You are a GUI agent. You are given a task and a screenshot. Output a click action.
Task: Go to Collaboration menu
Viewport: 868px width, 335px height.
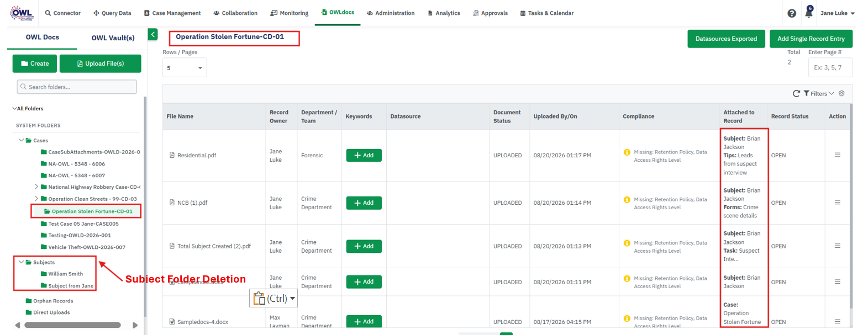[x=235, y=13]
